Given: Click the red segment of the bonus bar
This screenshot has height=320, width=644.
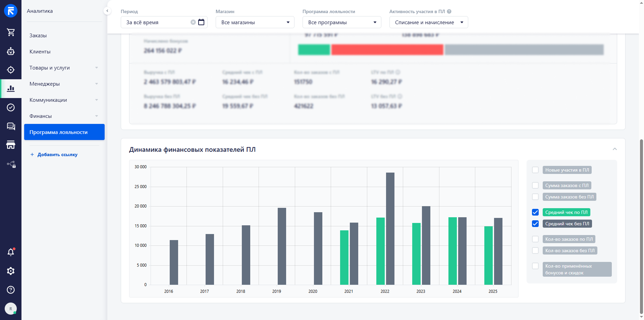Looking at the screenshot, I should coord(387,50).
